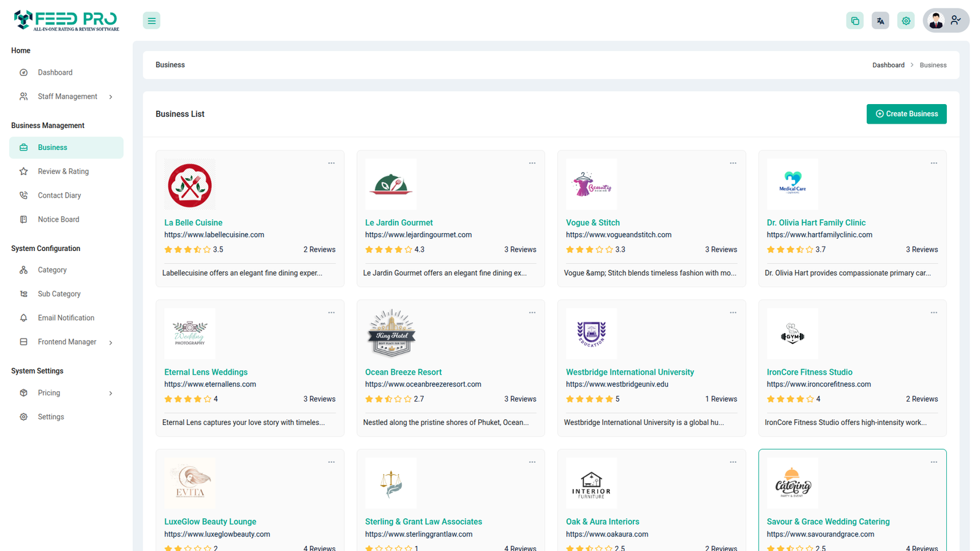Image resolution: width=980 pixels, height=551 pixels.
Task: Expand the Frontend Manager submenu
Action: click(111, 342)
